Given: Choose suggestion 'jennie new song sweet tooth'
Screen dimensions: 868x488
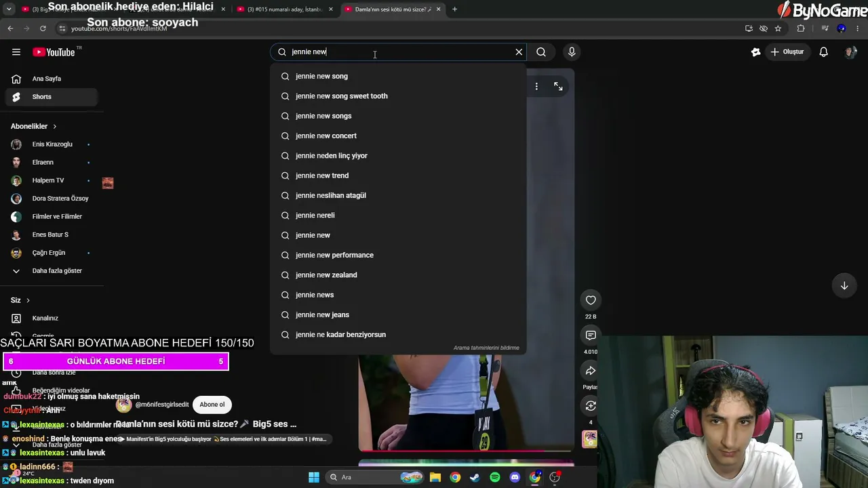Looking at the screenshot, I should [398, 96].
